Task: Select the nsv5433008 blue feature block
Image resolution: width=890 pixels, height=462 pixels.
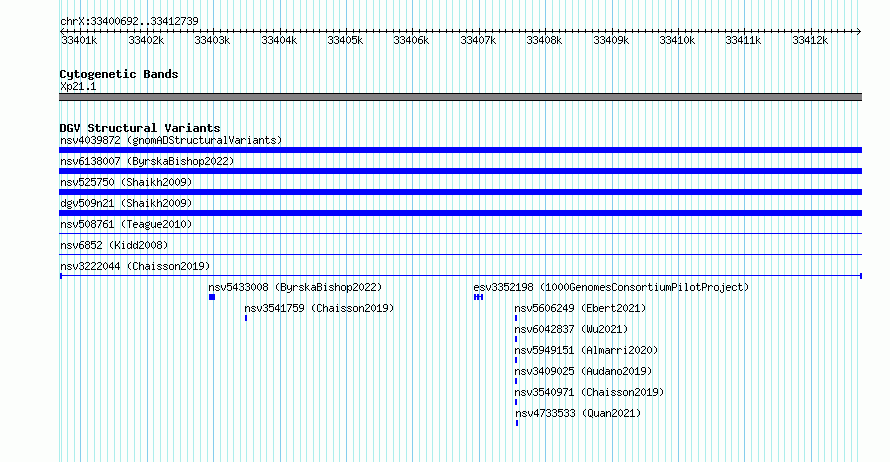Action: tap(212, 297)
